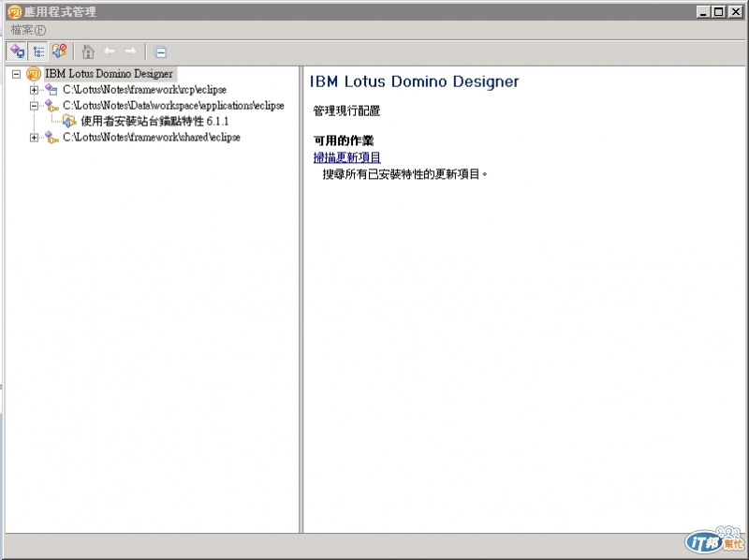Click the feature icon of 使用者安裝站台錨點特性 6.1.1
The width and height of the screenshot is (749, 560).
coord(69,122)
